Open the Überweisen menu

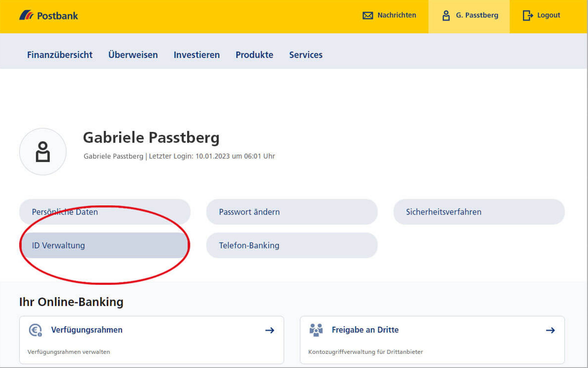click(133, 55)
